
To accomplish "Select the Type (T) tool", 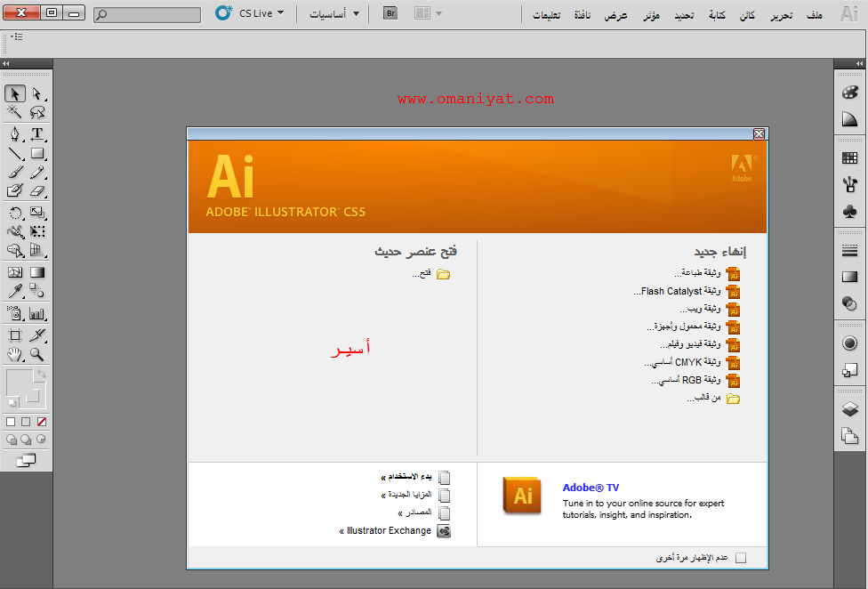I will pyautogui.click(x=37, y=134).
